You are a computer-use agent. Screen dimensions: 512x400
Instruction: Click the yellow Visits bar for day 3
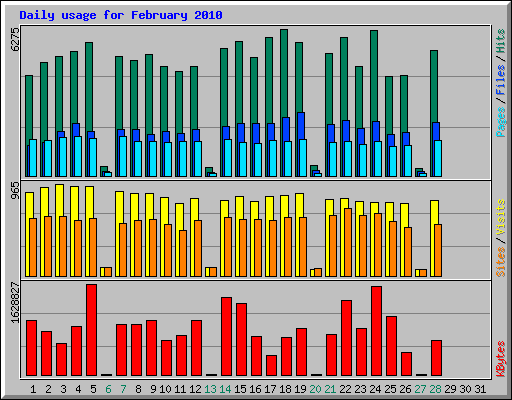tap(59, 200)
